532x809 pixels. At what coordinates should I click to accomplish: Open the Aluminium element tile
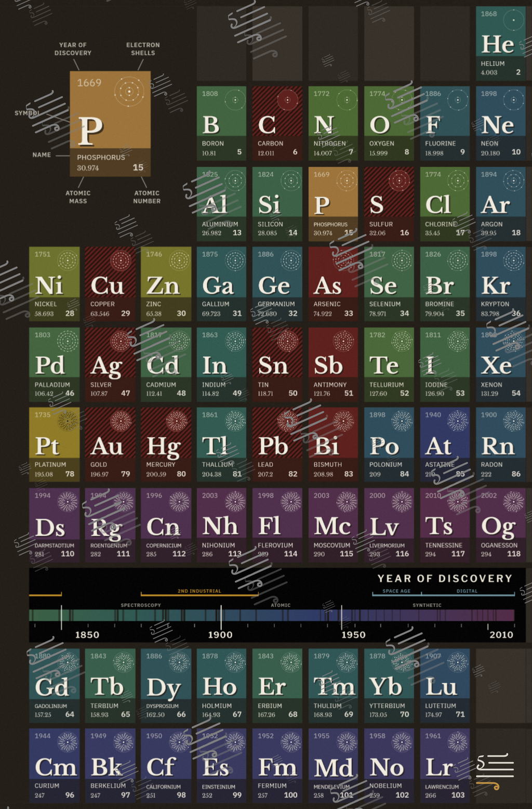[221, 204]
